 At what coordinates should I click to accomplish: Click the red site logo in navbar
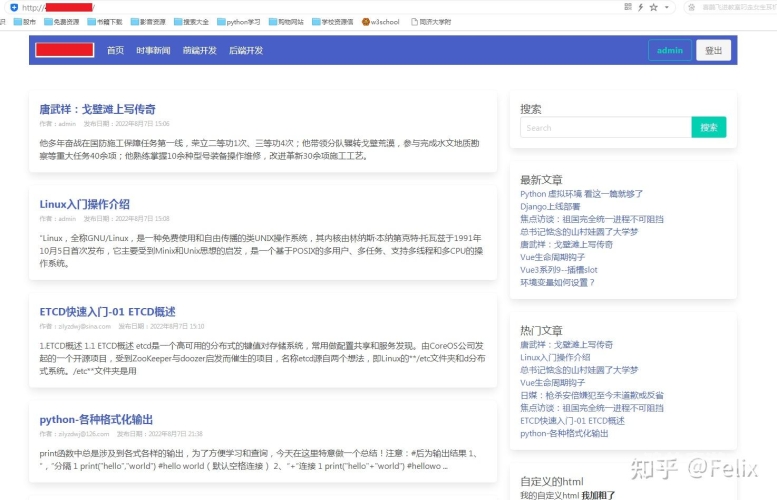[64, 50]
